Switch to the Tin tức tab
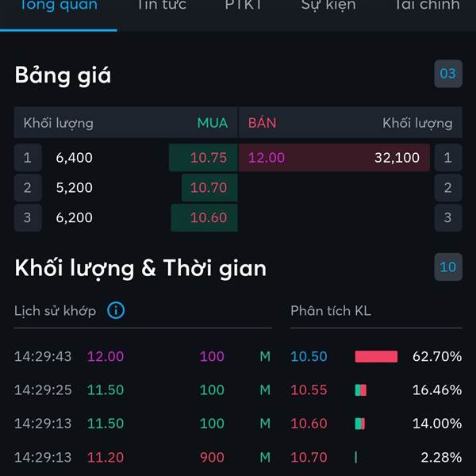The width and height of the screenshot is (476, 476). (x=162, y=6)
